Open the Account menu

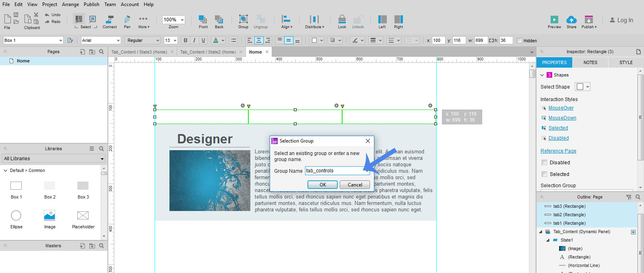(130, 4)
